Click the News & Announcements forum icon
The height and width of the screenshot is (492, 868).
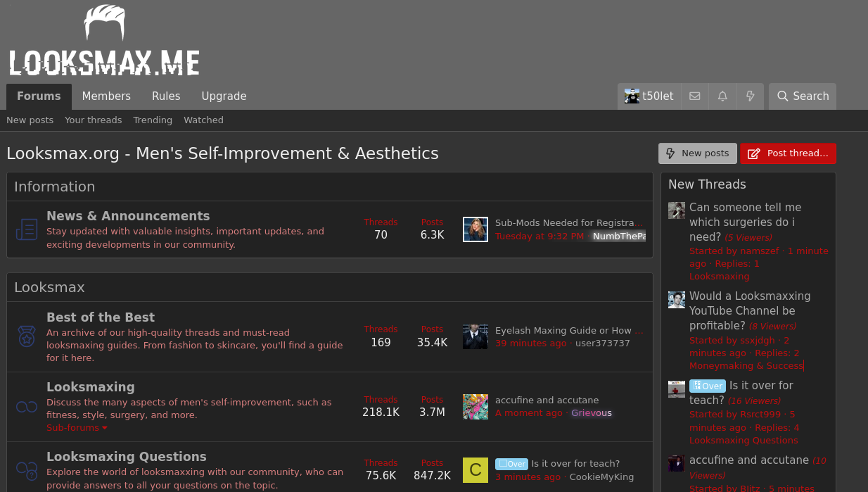point(27,229)
